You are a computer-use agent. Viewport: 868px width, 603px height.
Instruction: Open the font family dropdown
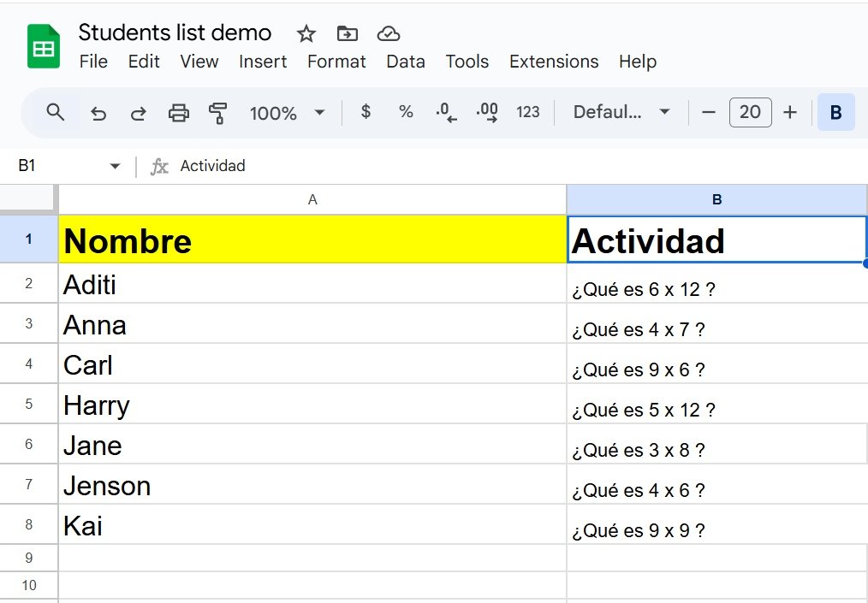coord(621,112)
